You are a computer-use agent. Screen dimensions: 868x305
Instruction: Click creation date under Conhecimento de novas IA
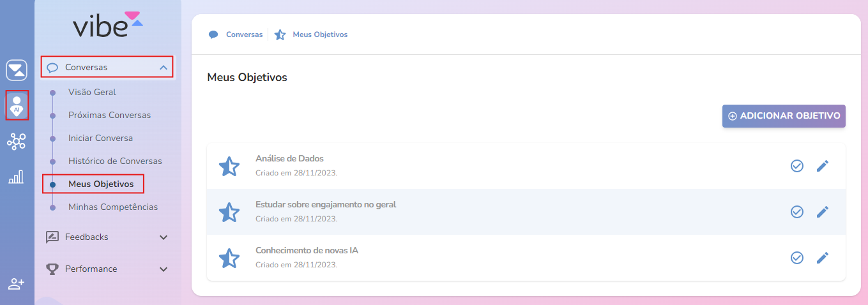click(296, 265)
